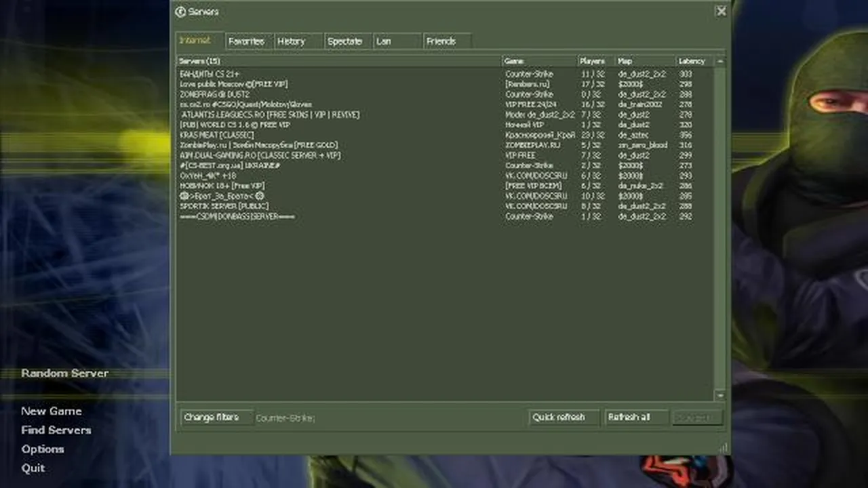The height and width of the screenshot is (488, 868).
Task: Click the de_nuke_2x2 map cell
Action: [x=640, y=186]
